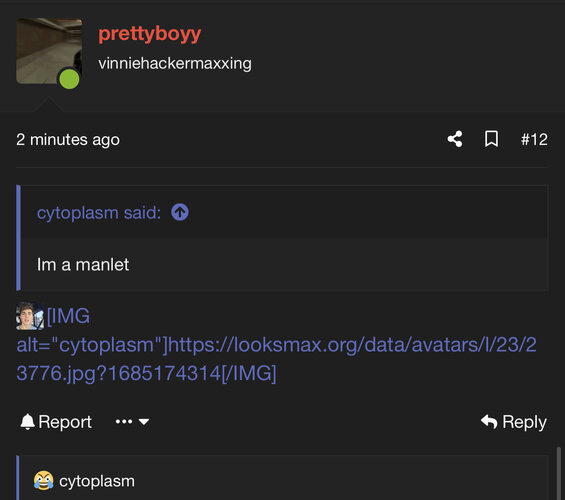This screenshot has width=565, height=500.
Task: Open the small cytoplasm avatar thumbnail
Action: (30, 316)
